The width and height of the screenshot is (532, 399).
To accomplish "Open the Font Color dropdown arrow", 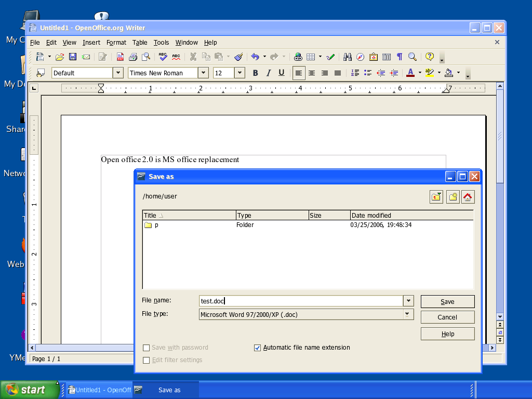I will pos(420,73).
